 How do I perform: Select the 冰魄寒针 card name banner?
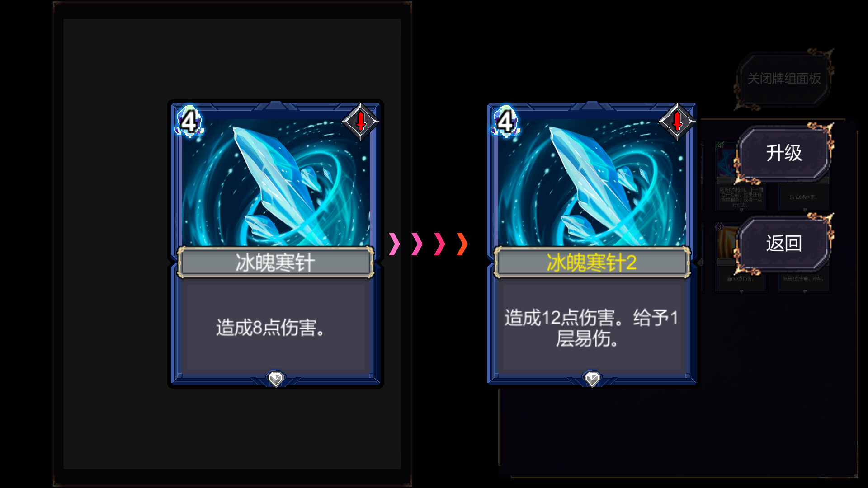[x=276, y=262]
